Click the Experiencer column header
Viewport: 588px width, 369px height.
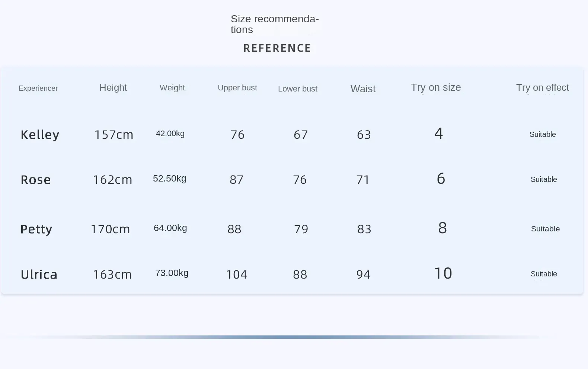click(38, 88)
